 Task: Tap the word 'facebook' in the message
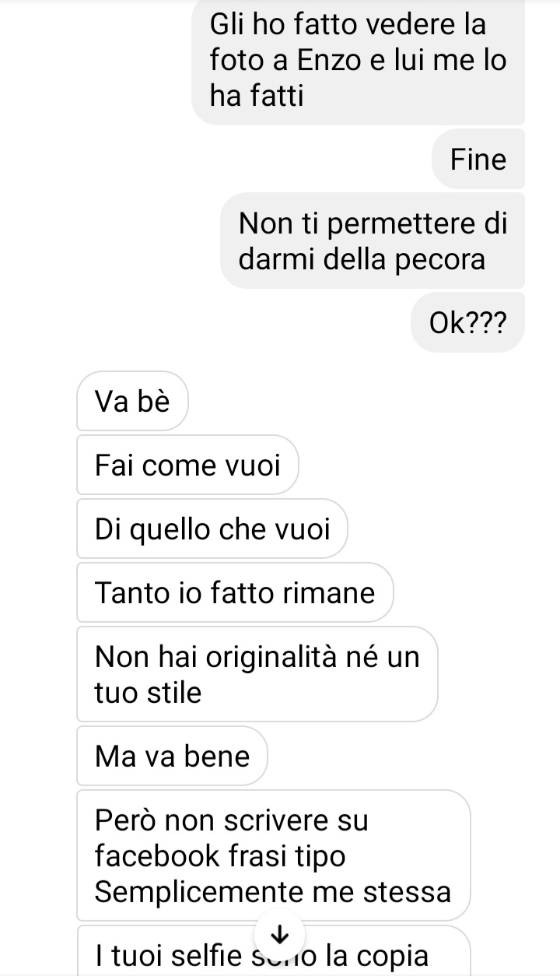[x=158, y=856]
